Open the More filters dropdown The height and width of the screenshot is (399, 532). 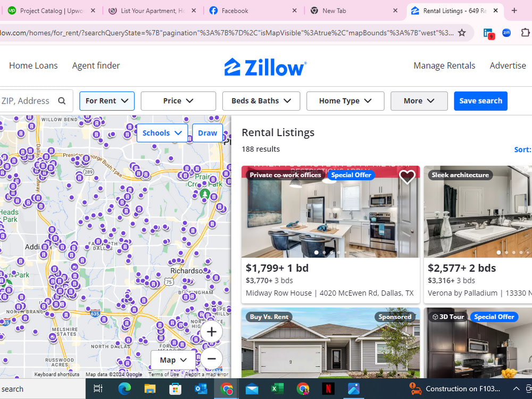point(419,101)
